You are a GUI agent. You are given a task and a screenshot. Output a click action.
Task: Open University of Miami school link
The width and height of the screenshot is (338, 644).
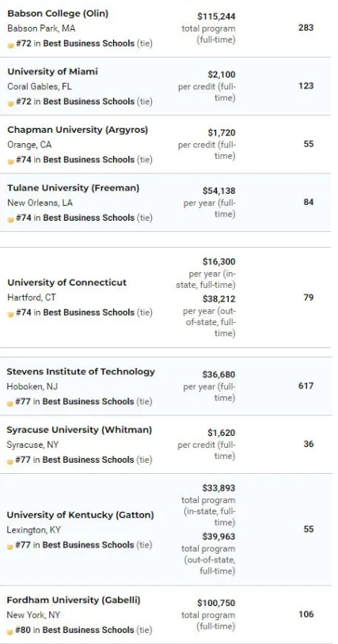52,71
